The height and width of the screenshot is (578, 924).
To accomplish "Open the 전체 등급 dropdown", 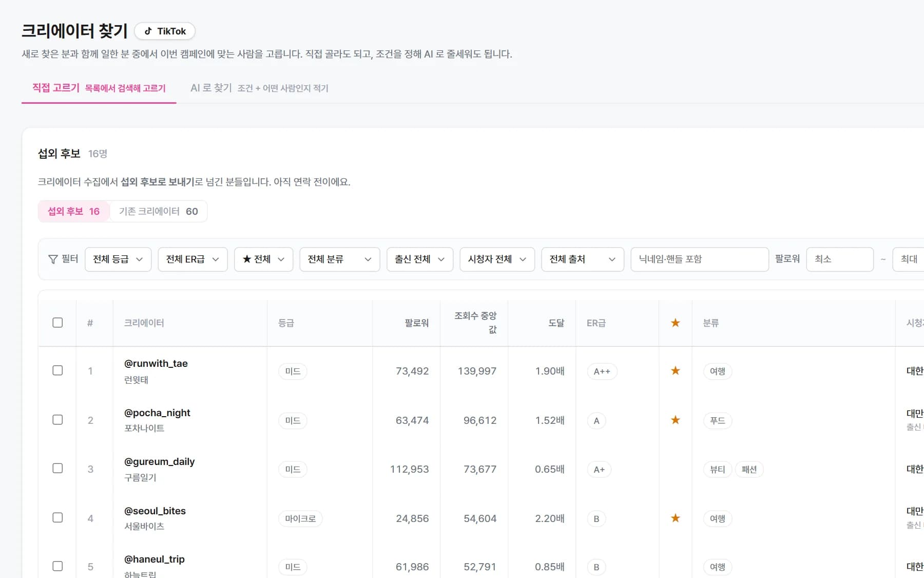I will click(118, 259).
